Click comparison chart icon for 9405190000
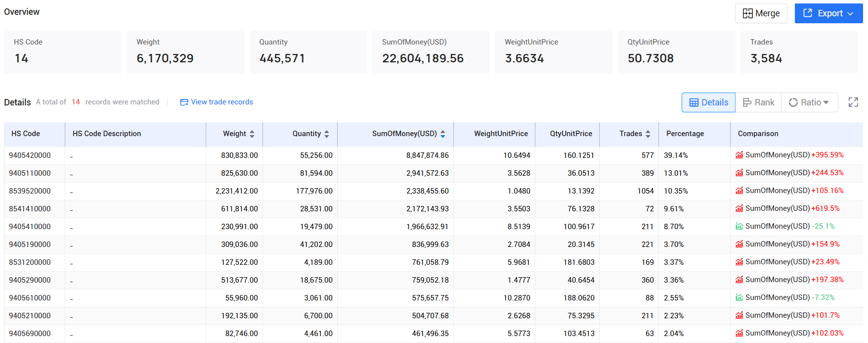The height and width of the screenshot is (343, 868). (739, 244)
